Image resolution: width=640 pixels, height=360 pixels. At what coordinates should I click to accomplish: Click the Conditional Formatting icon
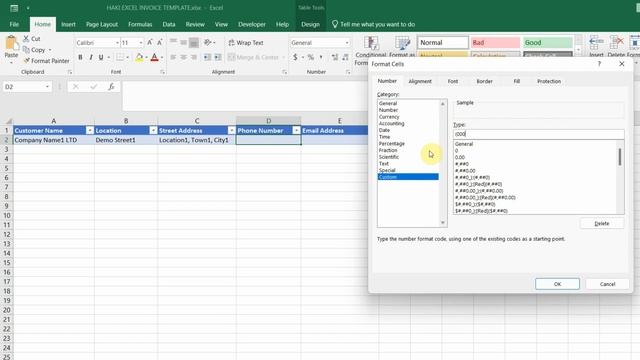click(371, 43)
